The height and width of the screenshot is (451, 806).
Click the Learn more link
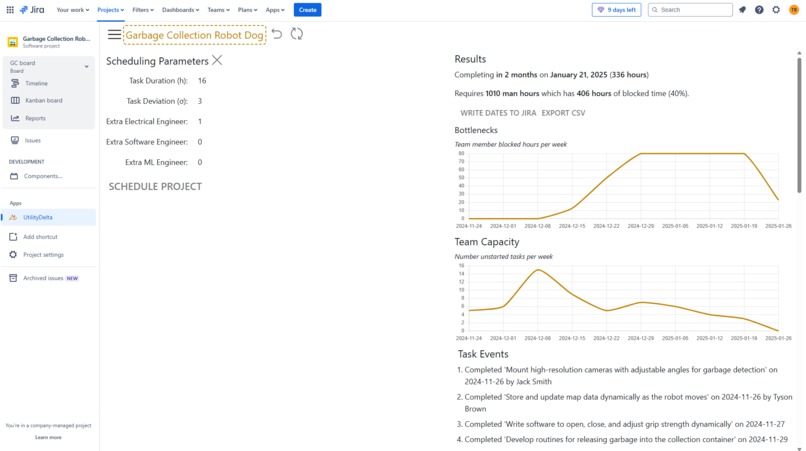(x=48, y=438)
